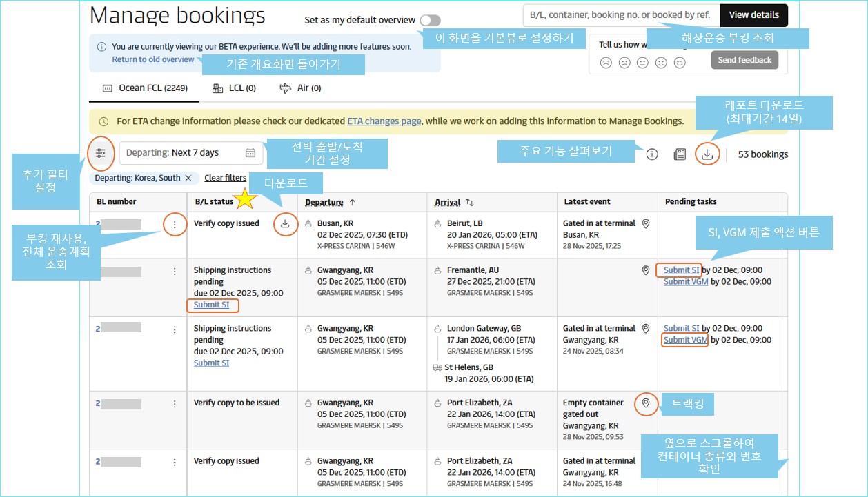The height and width of the screenshot is (497, 868).
Task: Download the verify copy for Beirut booking
Action: (x=286, y=224)
